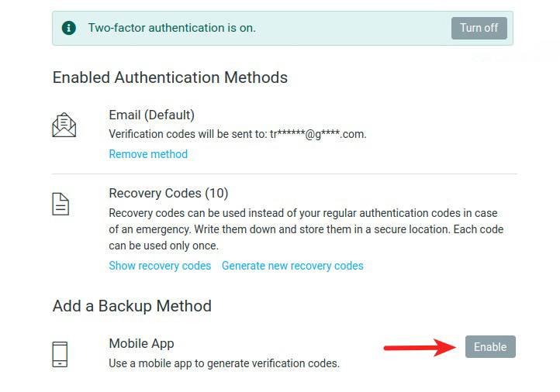Screen dimensions: 560x392
Task: Click the recovery codes document icon
Action: coord(60,204)
